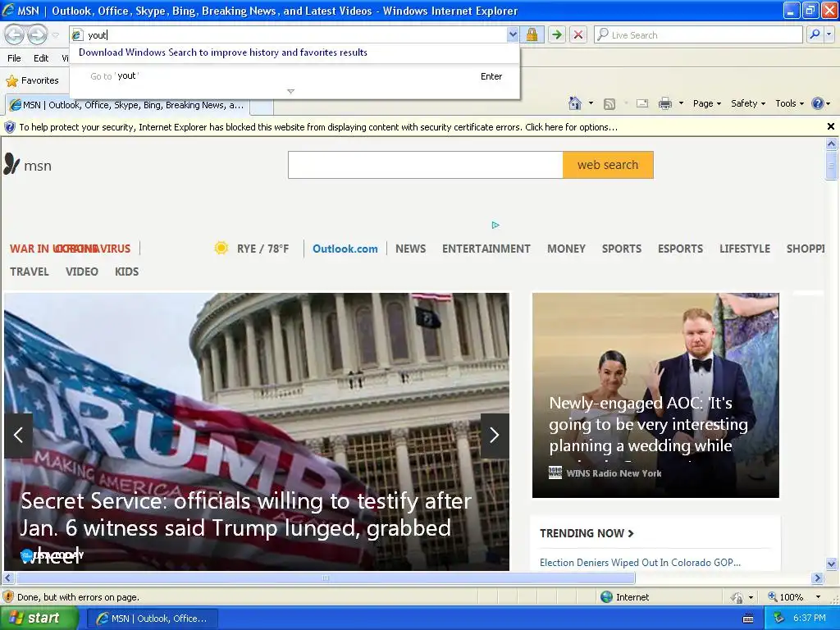The height and width of the screenshot is (630, 840).
Task: Click the orange web search button
Action: pyautogui.click(x=608, y=165)
